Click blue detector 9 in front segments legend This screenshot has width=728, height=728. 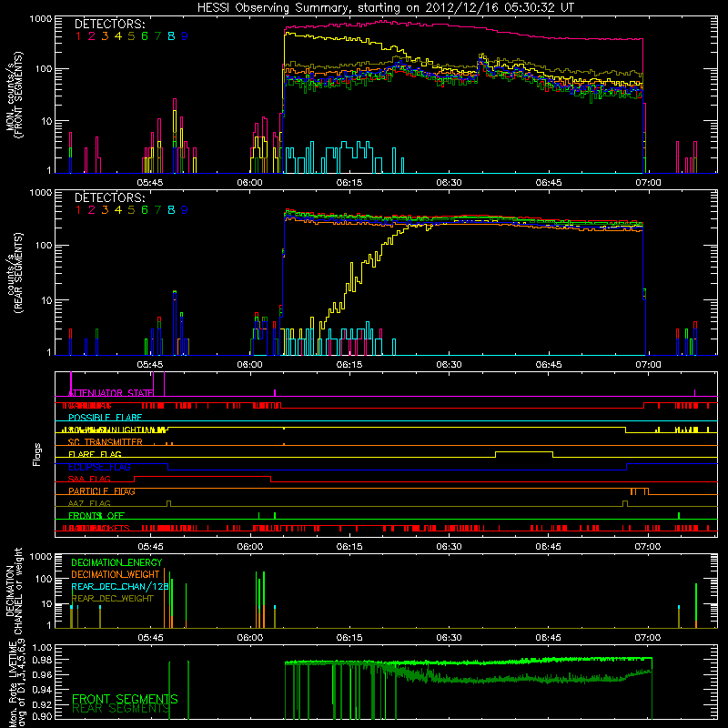(x=185, y=36)
